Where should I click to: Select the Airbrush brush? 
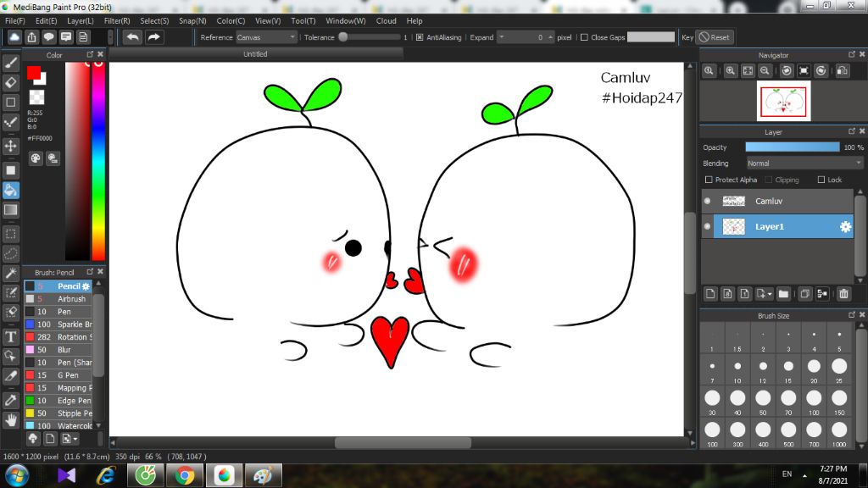click(58, 299)
